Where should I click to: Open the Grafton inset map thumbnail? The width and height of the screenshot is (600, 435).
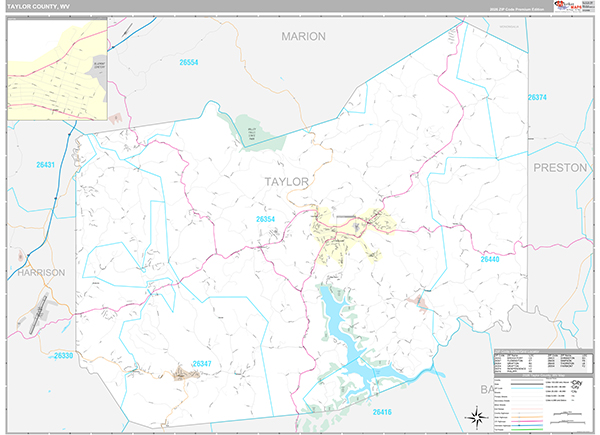[57, 70]
